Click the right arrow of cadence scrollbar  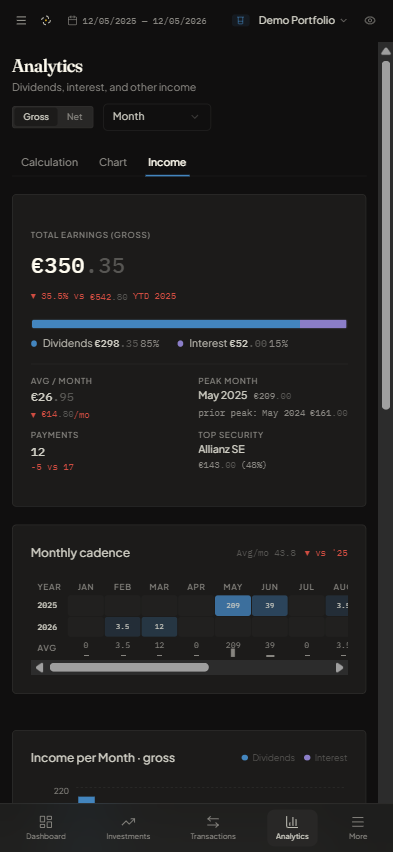(340, 667)
